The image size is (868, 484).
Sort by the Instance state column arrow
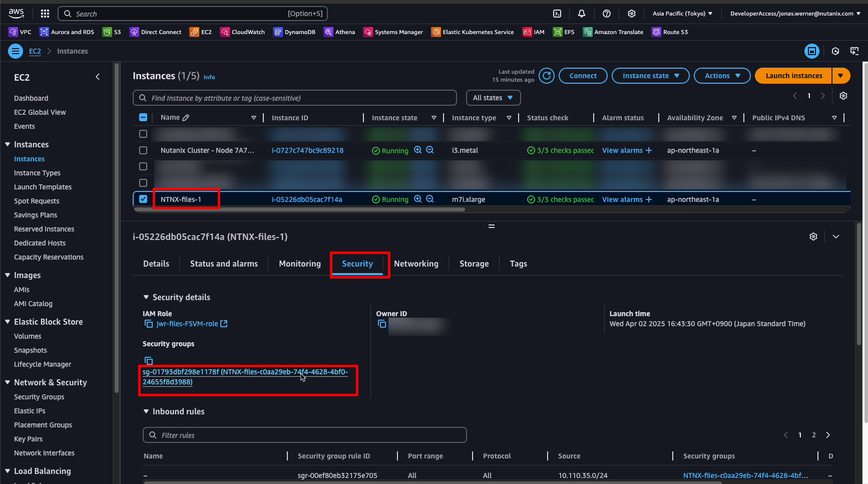[x=433, y=118]
